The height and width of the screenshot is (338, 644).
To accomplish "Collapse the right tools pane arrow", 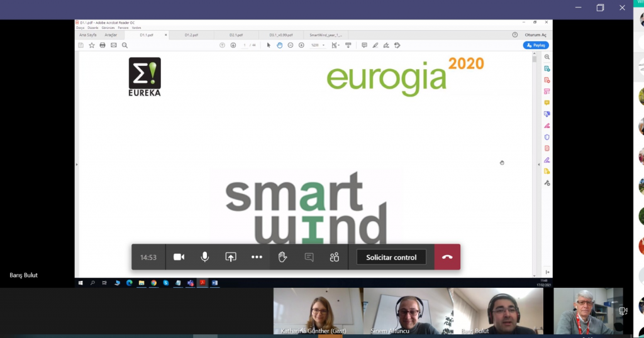I will click(538, 165).
